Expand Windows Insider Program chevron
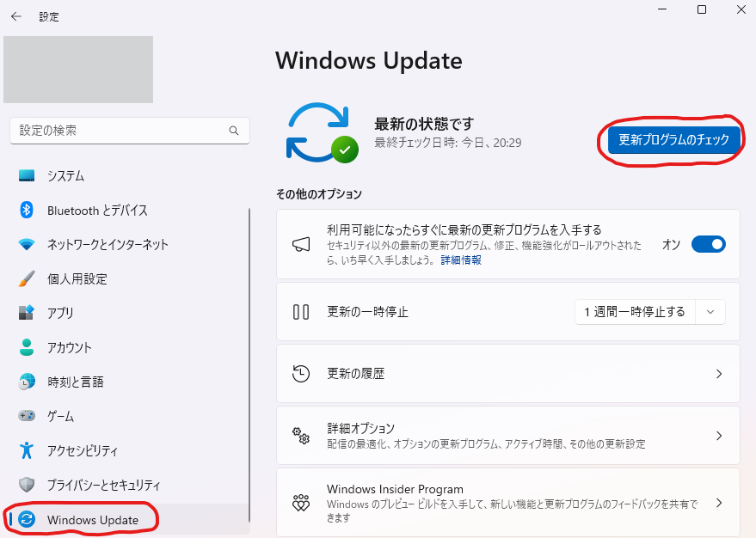756x538 pixels. click(719, 503)
